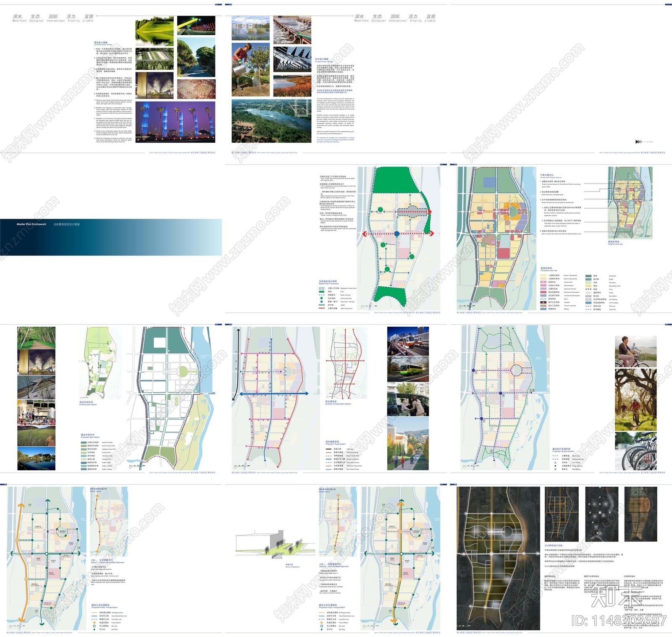Viewport: 672px width, 637px height.
Task: Open the orange tram photo
Action: pos(408,341)
